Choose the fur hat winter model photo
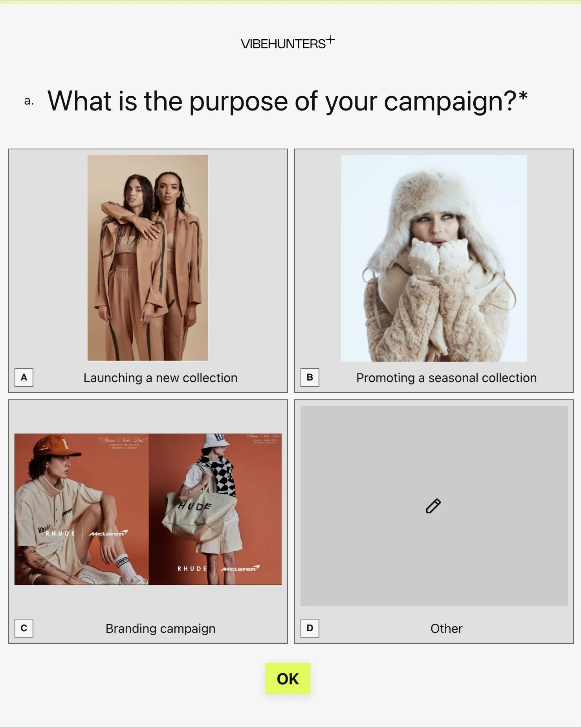The width and height of the screenshot is (581, 728). [434, 258]
